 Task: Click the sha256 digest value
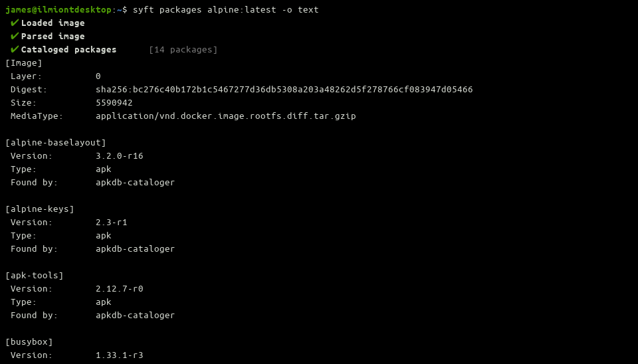[284, 90]
